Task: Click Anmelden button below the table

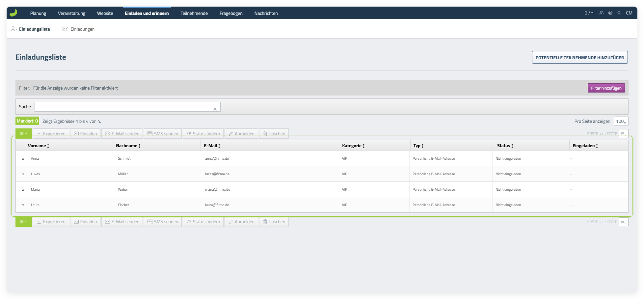Action: [x=241, y=222]
